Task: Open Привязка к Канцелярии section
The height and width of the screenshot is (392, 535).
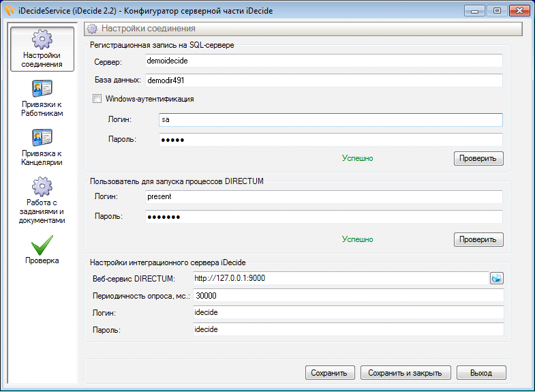Action: 42,147
